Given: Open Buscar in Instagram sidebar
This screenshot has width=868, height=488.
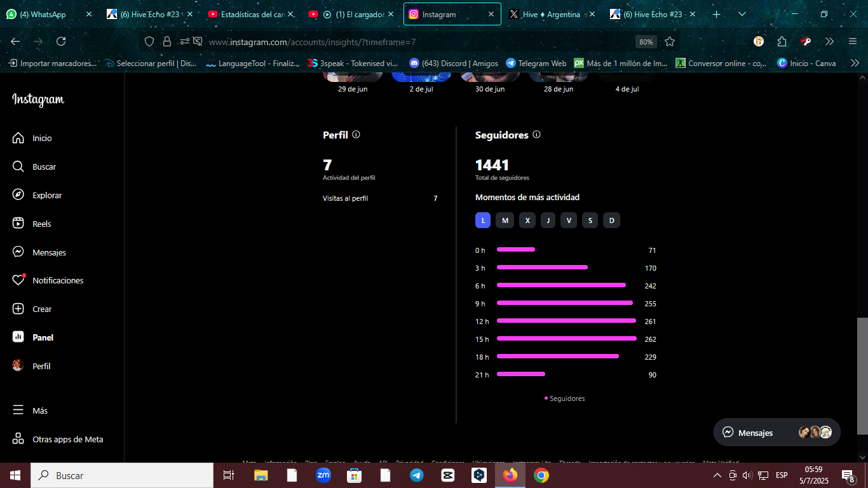Looking at the screenshot, I should 34,166.
